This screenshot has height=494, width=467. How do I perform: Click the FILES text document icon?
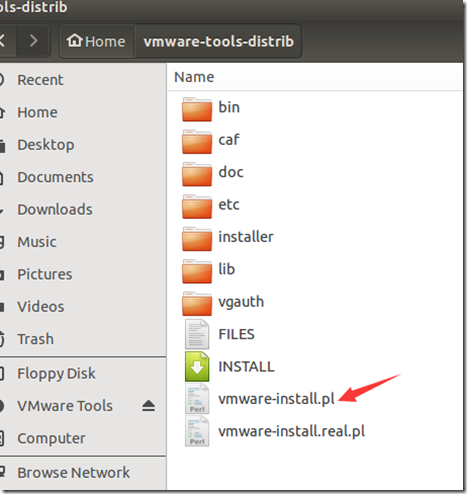[197, 334]
